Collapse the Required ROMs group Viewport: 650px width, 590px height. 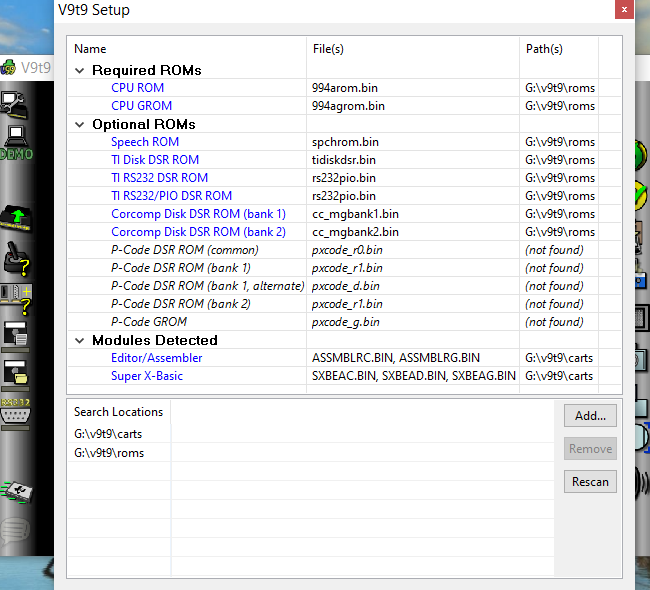(x=80, y=70)
